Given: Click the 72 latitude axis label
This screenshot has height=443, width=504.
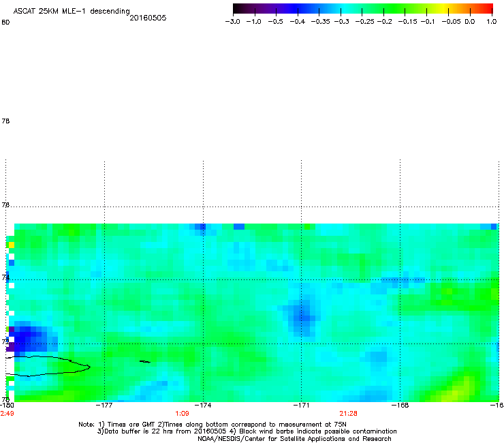Looking at the screenshot, I should [5, 341].
